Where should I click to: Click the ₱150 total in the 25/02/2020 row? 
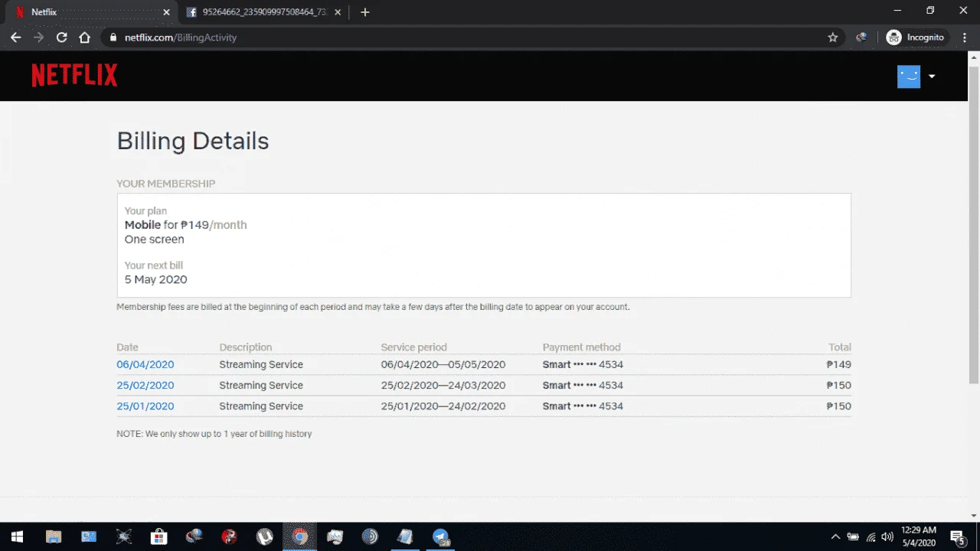(x=839, y=386)
